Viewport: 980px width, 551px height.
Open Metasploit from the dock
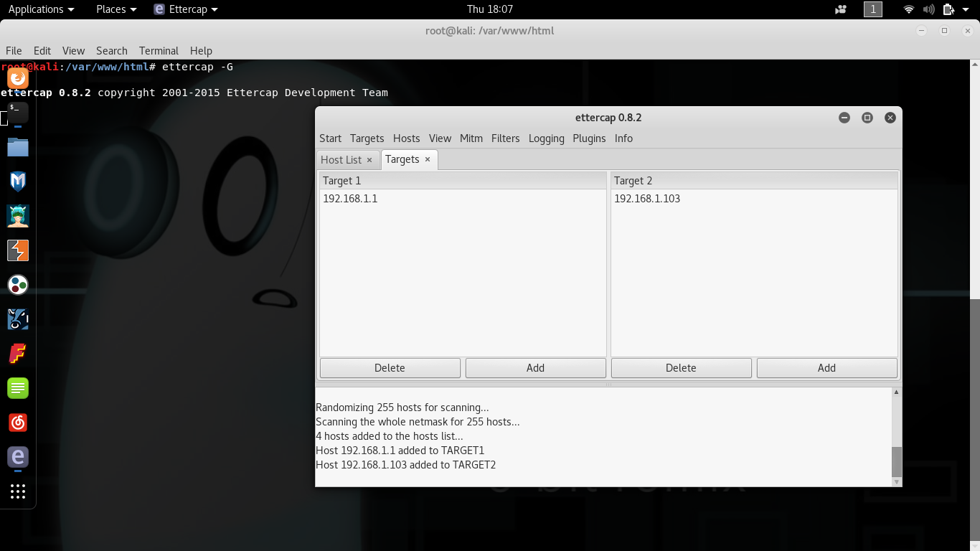point(18,182)
